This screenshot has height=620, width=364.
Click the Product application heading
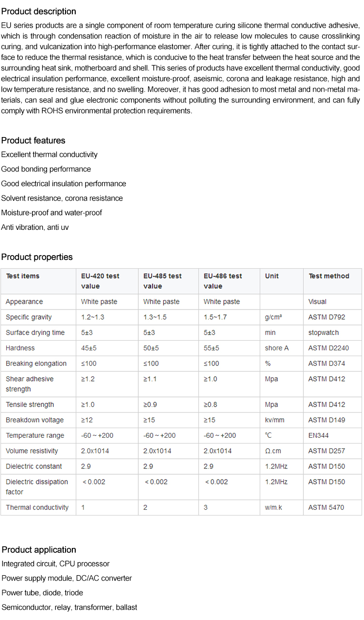coord(39,550)
